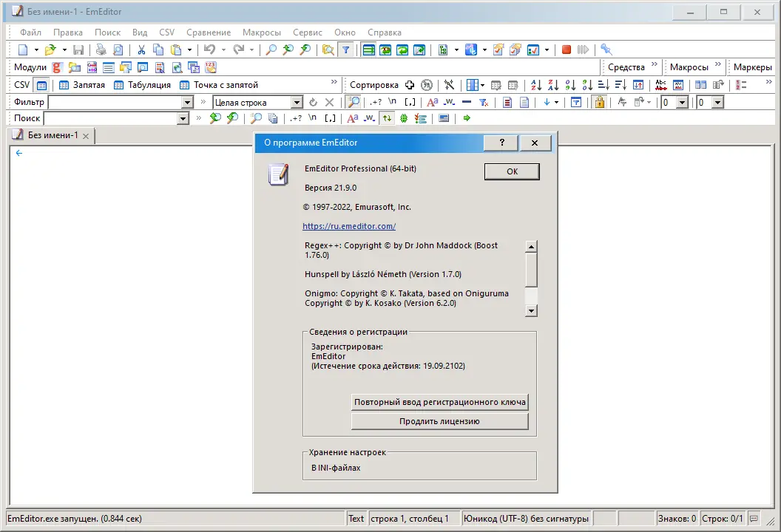Open the Фильтр text combo box dropdown
This screenshot has height=532, width=781.
pyautogui.click(x=187, y=103)
